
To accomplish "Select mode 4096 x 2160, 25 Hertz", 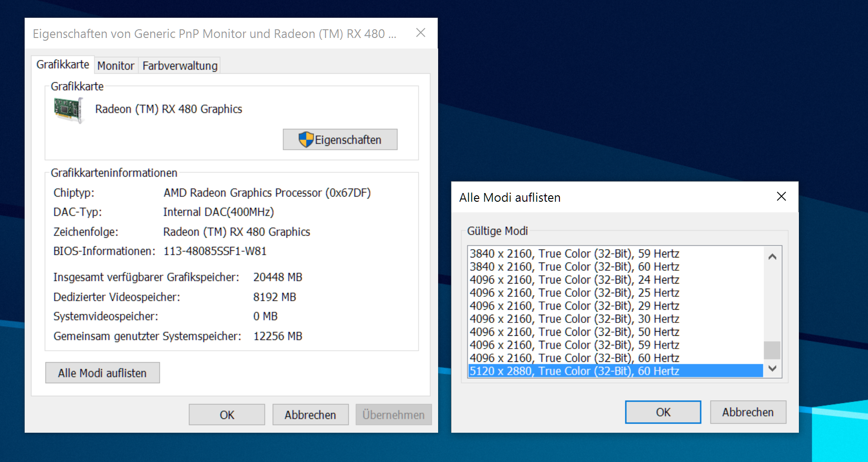I will (x=615, y=293).
